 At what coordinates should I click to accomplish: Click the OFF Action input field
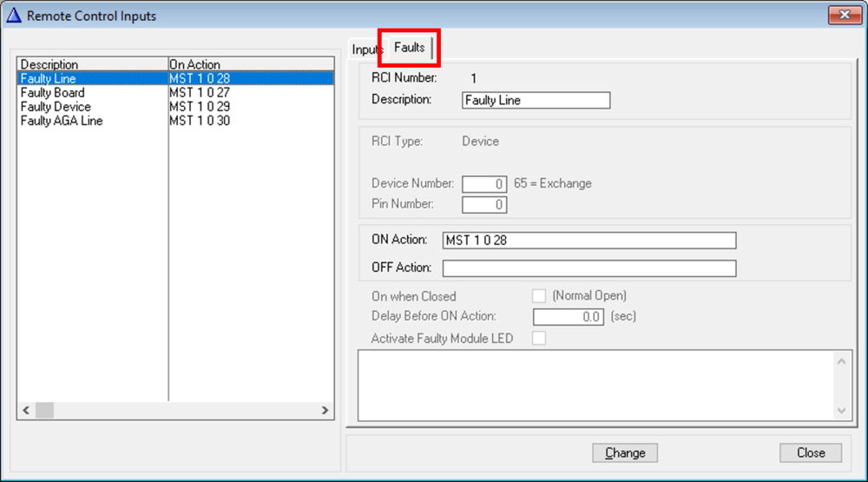589,268
